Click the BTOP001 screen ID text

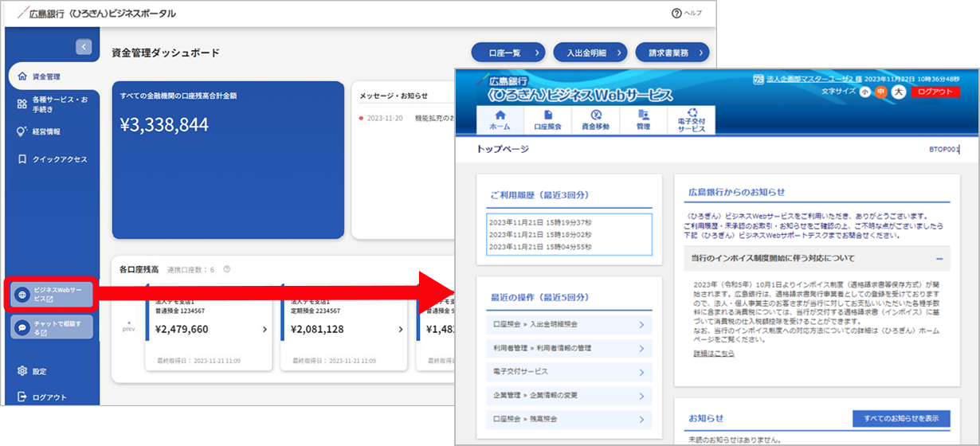point(944,150)
